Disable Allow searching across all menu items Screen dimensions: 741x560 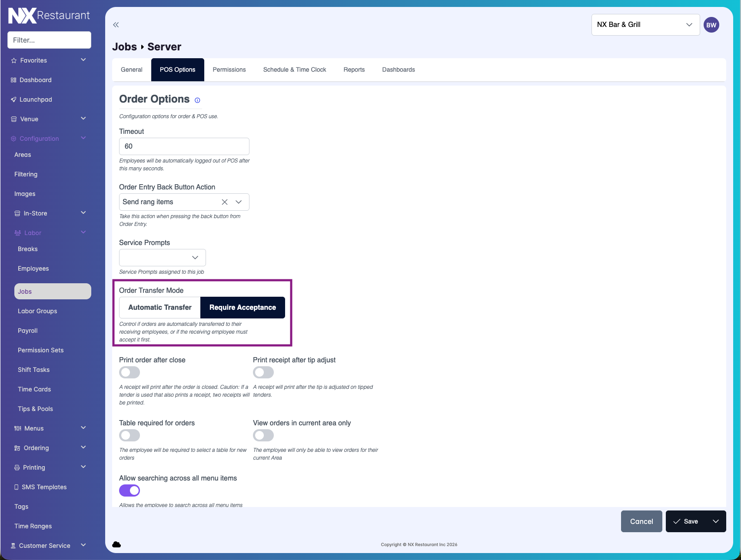130,490
